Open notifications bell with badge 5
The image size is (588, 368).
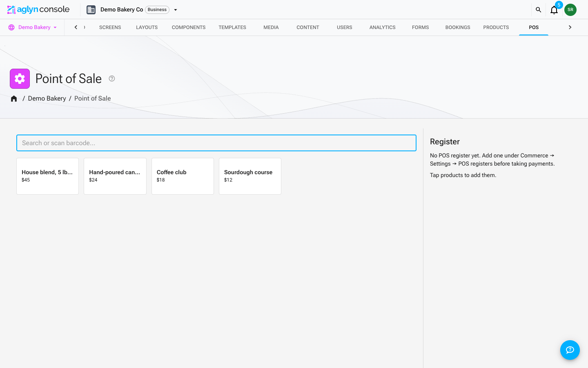tap(554, 10)
